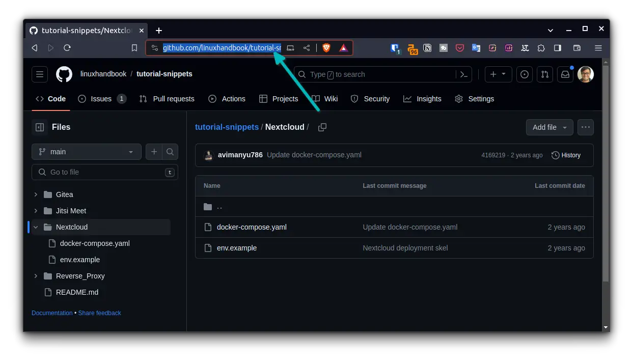Open site settings icon in address bar
This screenshot has width=633, height=364.
(x=155, y=48)
